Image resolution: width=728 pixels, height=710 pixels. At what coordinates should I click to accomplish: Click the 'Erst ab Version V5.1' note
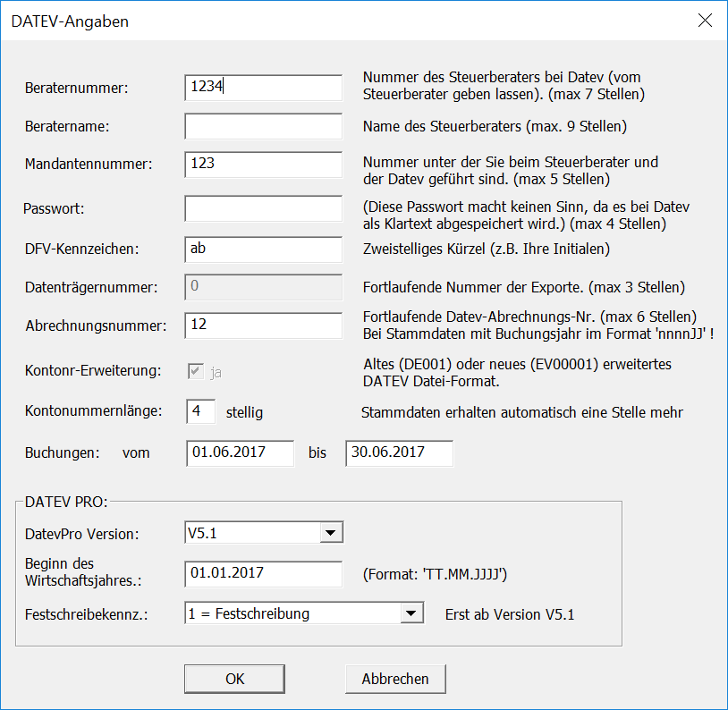click(x=510, y=614)
